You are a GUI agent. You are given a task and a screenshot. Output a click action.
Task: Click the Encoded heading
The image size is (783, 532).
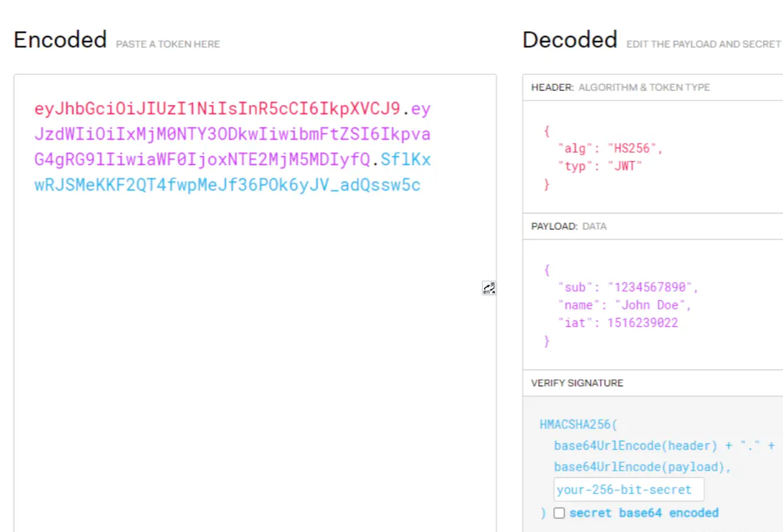[60, 40]
